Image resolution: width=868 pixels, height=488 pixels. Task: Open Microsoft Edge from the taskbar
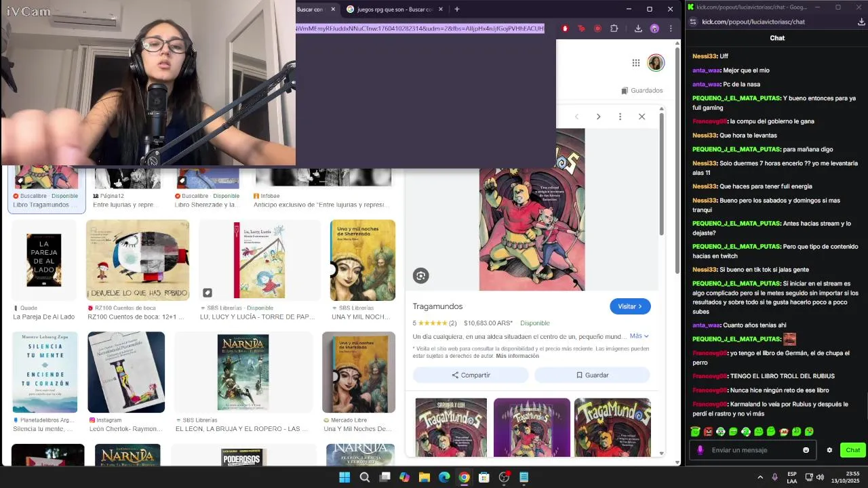click(444, 477)
